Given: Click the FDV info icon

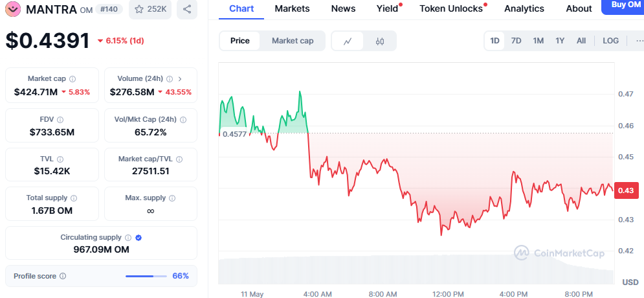Looking at the screenshot, I should point(60,120).
